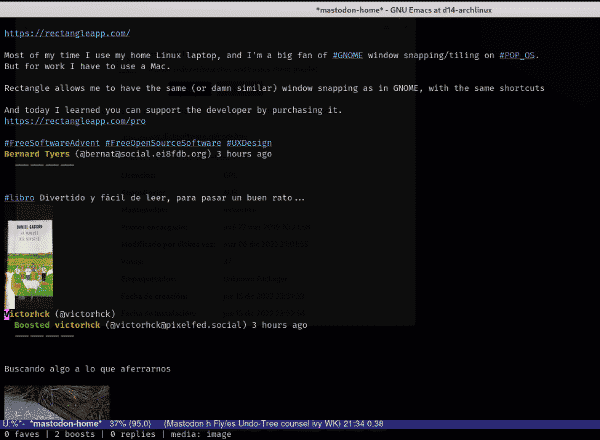Viewport: 600px width, 440px height.
Task: Click the faves and boosts echo area line
Action: click(x=117, y=434)
